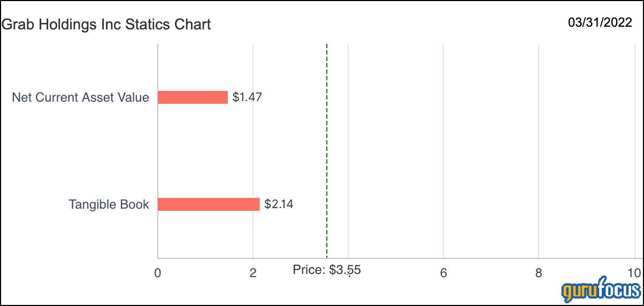Select the Tangible Book bar
The height and width of the screenshot is (306, 644).
(x=209, y=204)
